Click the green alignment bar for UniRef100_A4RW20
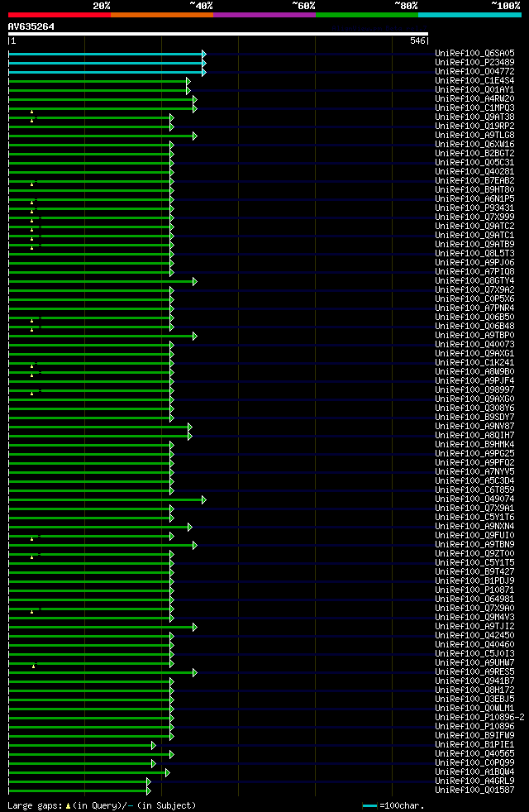 [x=101, y=99]
